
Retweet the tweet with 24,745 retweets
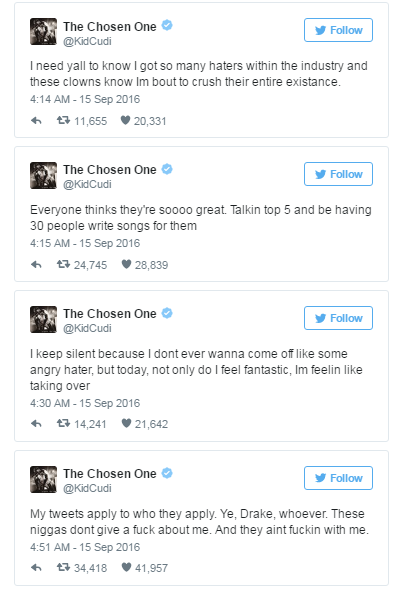[63, 264]
